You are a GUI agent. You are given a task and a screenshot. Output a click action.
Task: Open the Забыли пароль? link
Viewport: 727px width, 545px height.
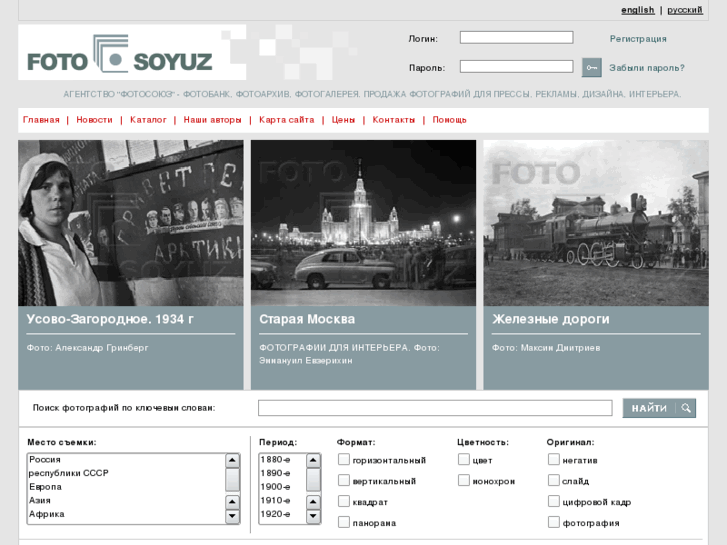coord(647,68)
